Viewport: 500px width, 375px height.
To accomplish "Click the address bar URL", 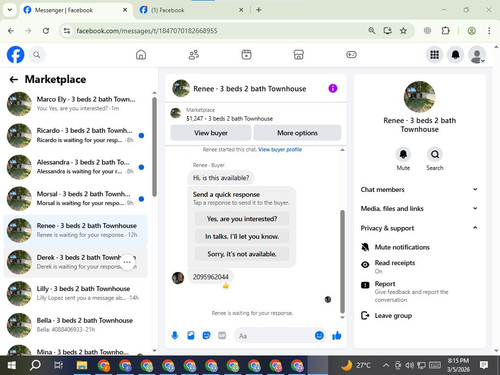I will [x=147, y=31].
